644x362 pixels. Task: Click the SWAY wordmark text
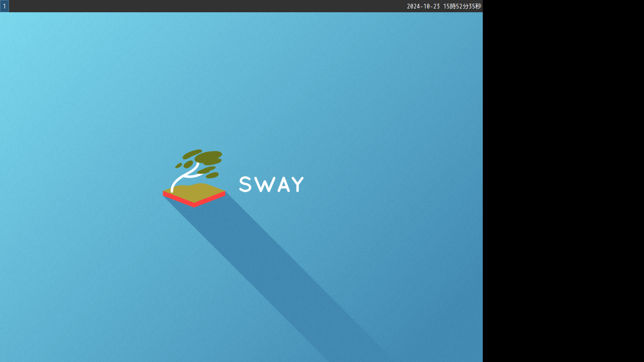pos(272,184)
